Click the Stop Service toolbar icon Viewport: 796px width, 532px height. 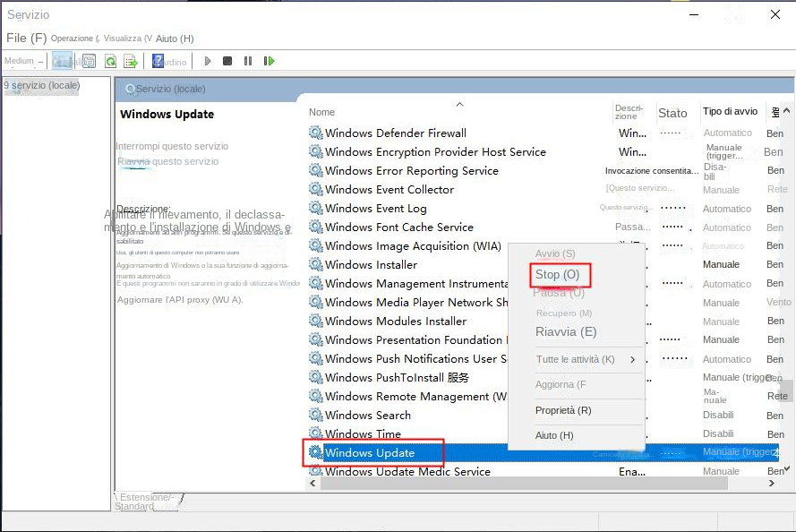[x=227, y=60]
